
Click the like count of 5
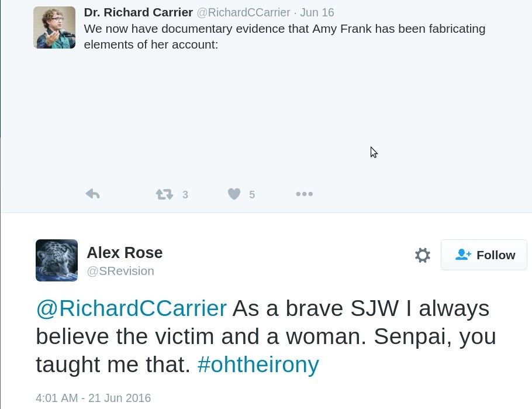coord(252,195)
